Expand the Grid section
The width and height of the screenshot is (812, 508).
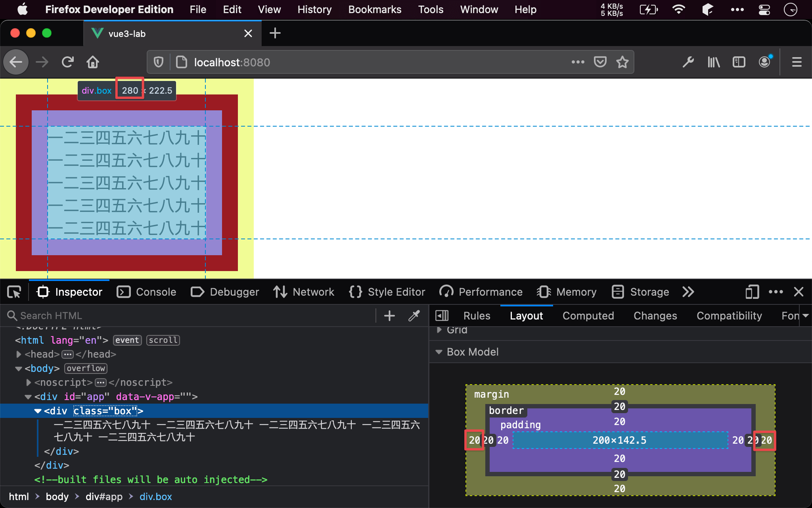[x=439, y=330]
